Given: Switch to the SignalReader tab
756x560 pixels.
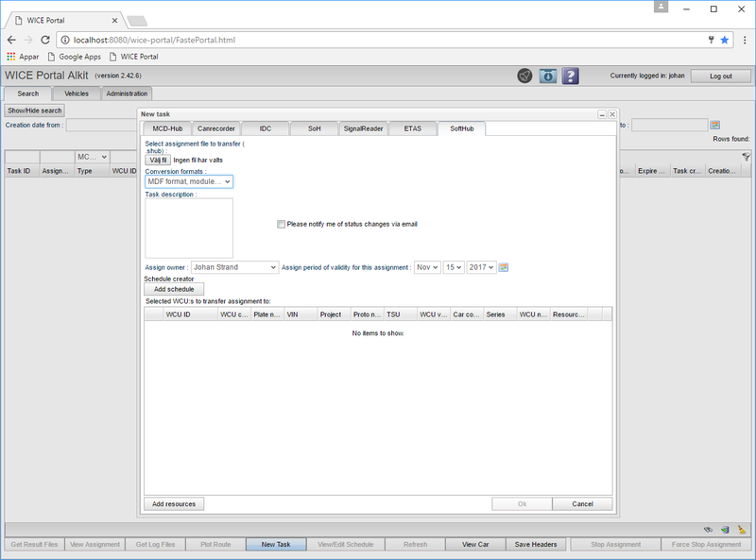Looking at the screenshot, I should coord(362,127).
